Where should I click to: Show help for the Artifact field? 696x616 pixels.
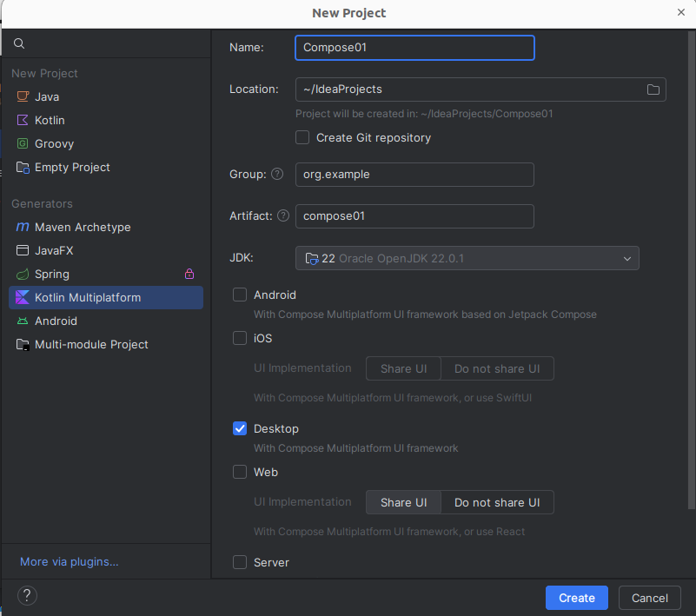coord(283,215)
